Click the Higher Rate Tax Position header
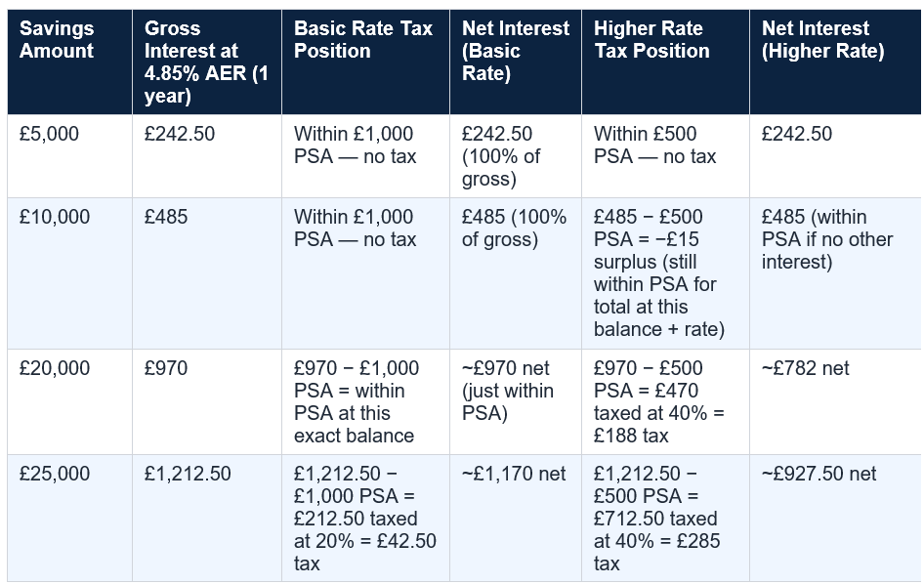The height and width of the screenshot is (584, 924). click(665, 62)
